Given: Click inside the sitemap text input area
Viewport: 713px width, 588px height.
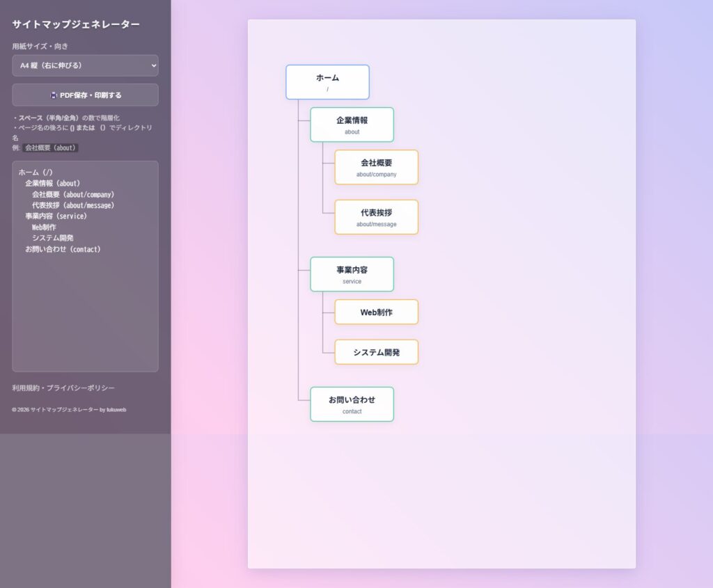Looking at the screenshot, I should (85, 313).
